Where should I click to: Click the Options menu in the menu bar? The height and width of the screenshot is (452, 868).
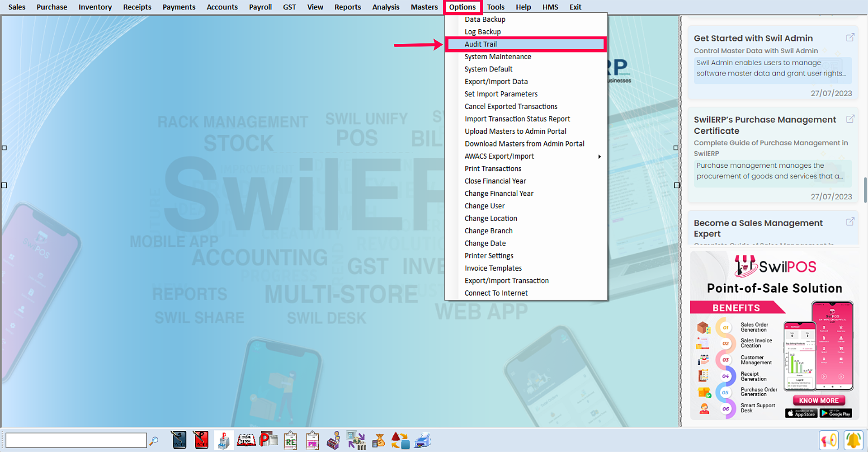[x=462, y=7]
